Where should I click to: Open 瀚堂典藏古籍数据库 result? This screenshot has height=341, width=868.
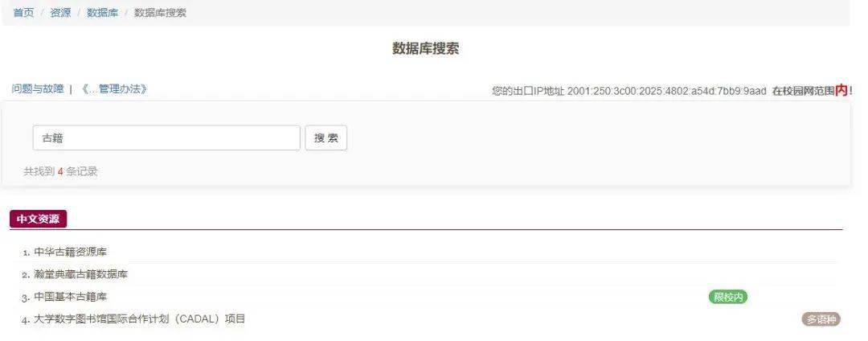click(81, 274)
